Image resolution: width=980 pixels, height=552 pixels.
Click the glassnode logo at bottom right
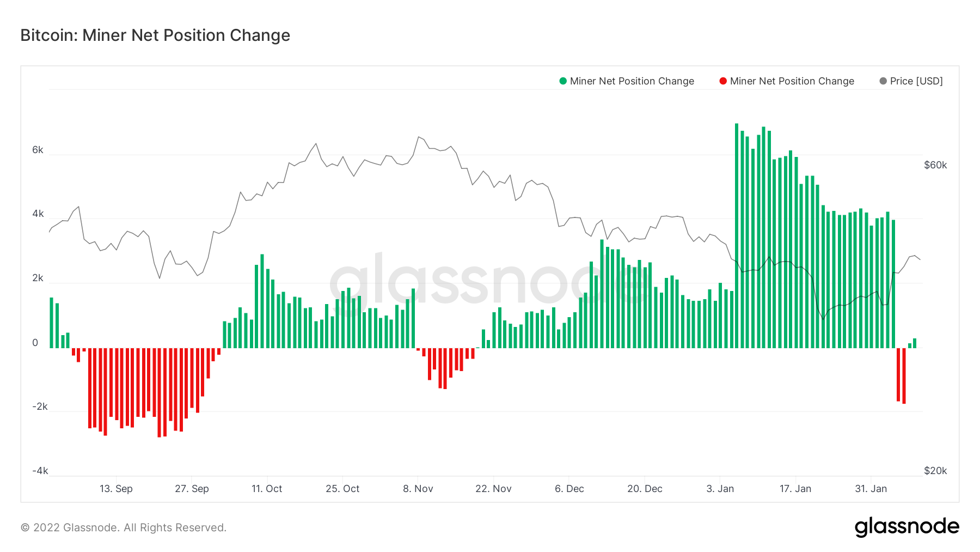(906, 527)
